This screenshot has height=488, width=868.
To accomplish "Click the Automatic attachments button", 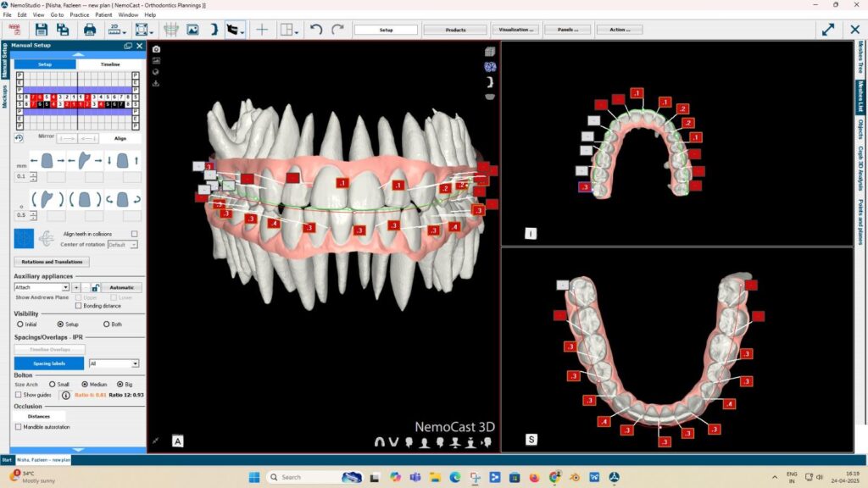I will 122,288.
